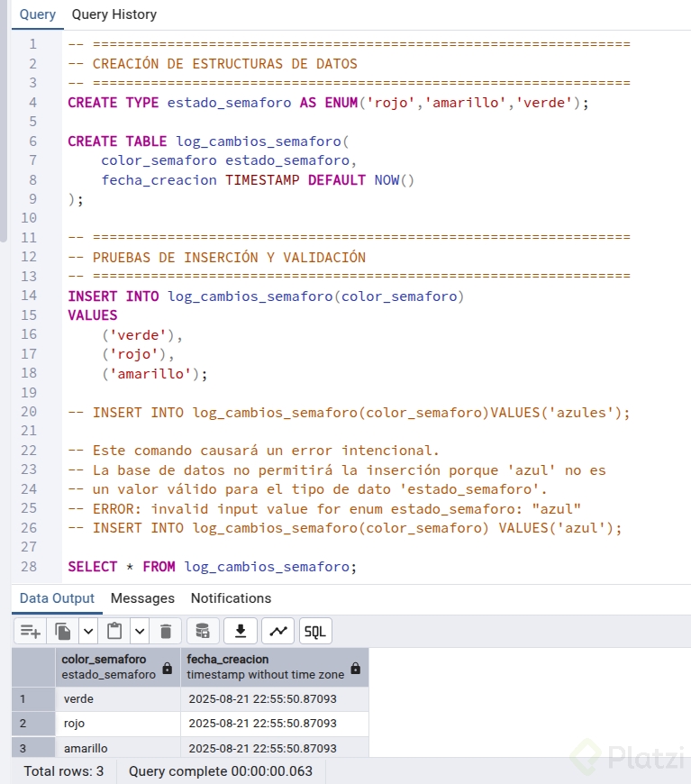Click the 'PRUEBAS DE INSERCIÓN Y VALIDACIÓN' comment

pyautogui.click(x=217, y=258)
